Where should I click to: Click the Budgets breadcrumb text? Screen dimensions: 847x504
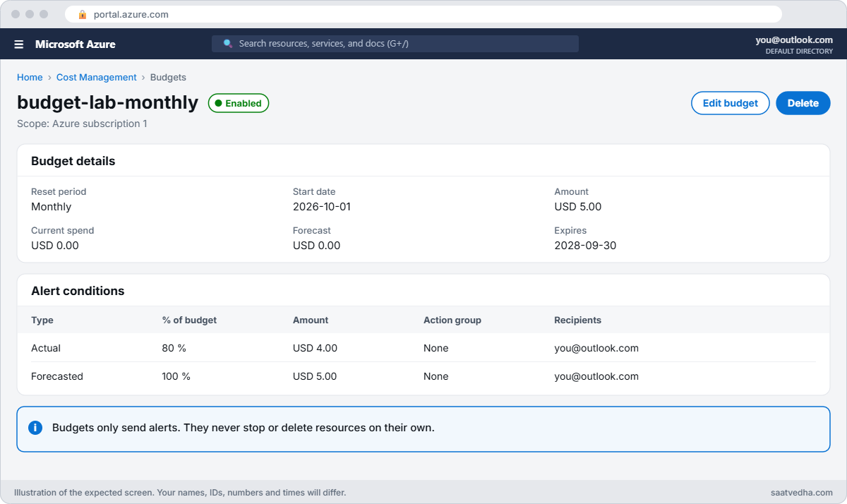(168, 78)
